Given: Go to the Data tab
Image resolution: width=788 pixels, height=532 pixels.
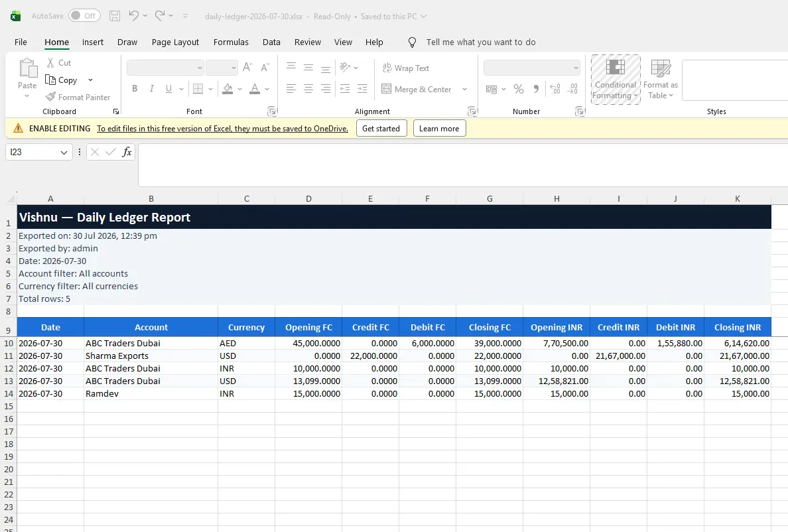Looking at the screenshot, I should (x=271, y=42).
